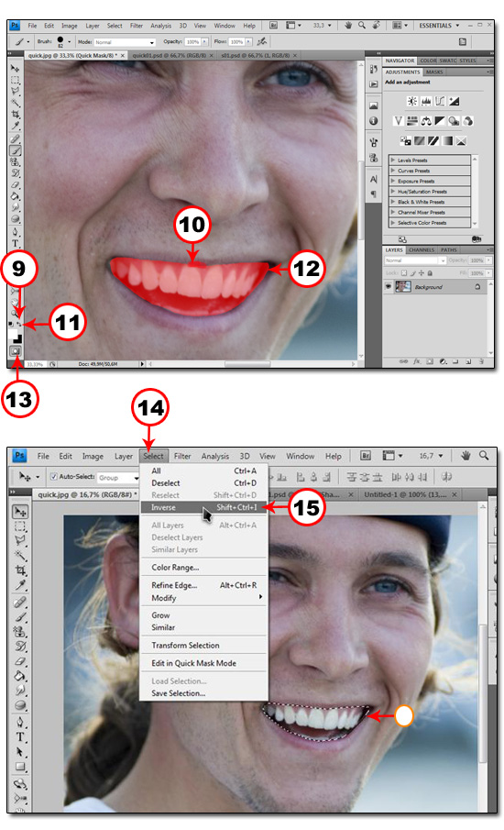Click the Delete layer trash icon

(481, 361)
